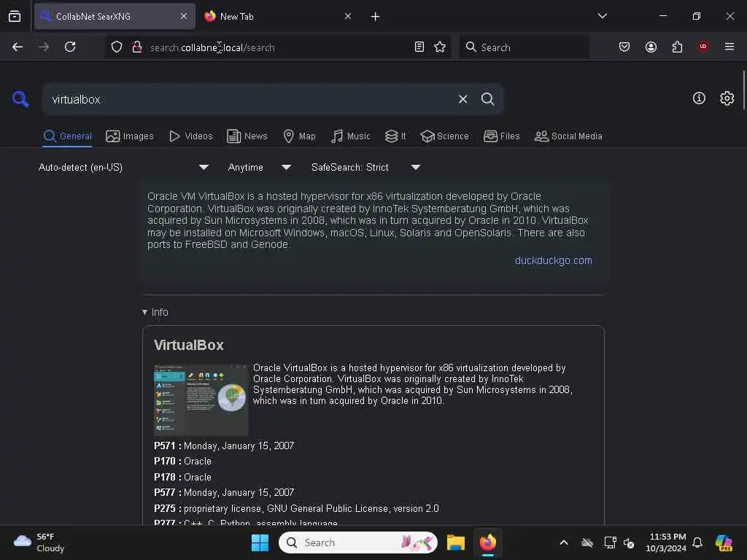Select the General search category

pos(67,136)
